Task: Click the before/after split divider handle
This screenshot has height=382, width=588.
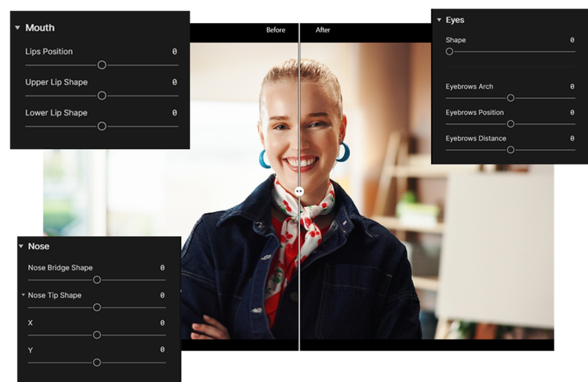Action: coord(299,191)
